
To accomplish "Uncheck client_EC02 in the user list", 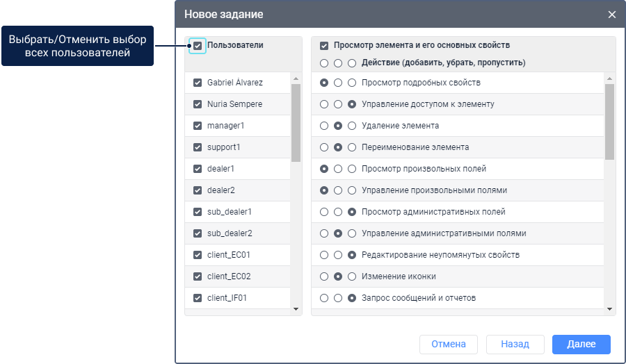I will (198, 276).
